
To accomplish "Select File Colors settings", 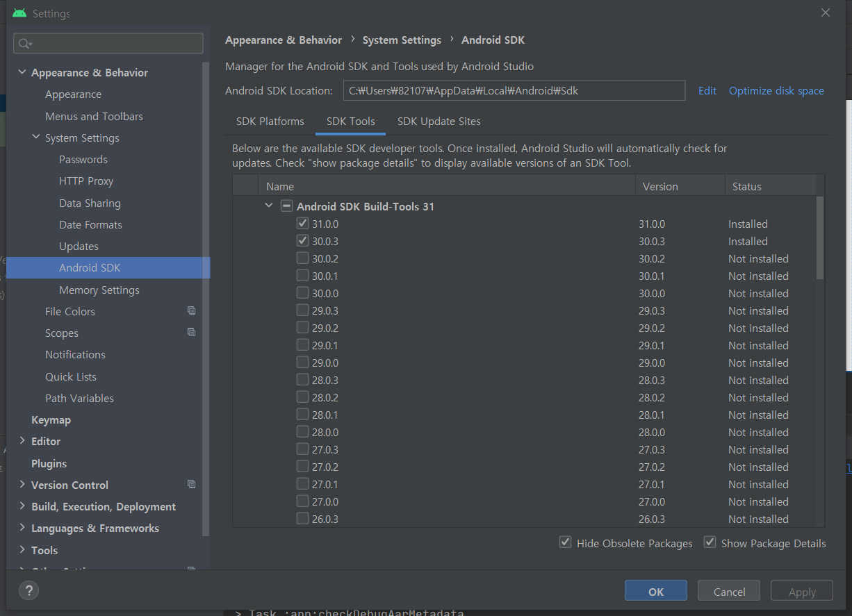I will pyautogui.click(x=70, y=312).
